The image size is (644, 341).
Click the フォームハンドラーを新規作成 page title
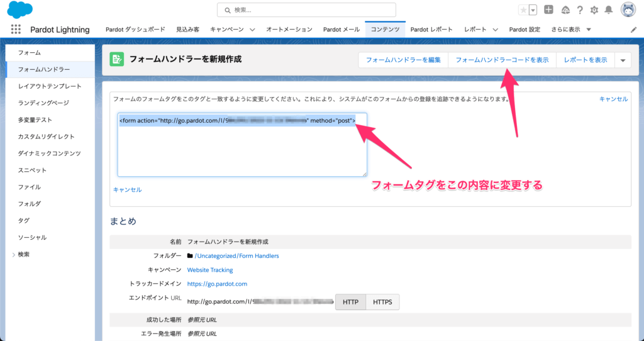(186, 59)
